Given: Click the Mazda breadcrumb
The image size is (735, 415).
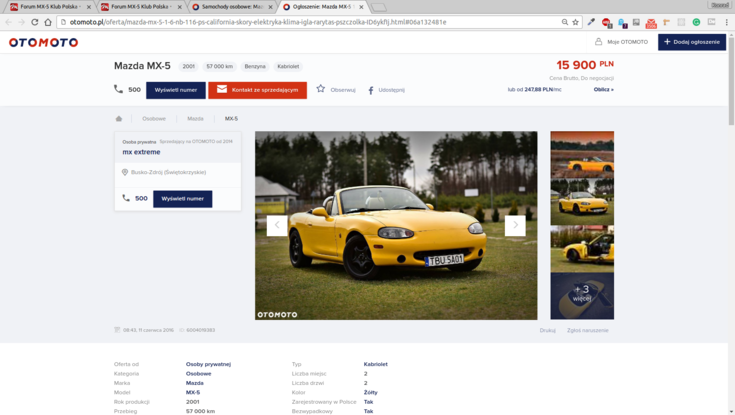Looking at the screenshot, I should (x=195, y=119).
